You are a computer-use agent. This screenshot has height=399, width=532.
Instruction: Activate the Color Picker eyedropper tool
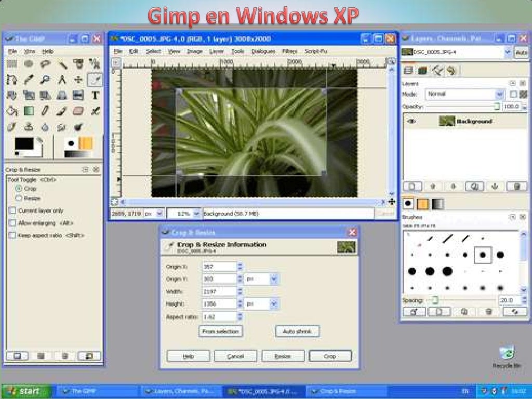tap(29, 79)
